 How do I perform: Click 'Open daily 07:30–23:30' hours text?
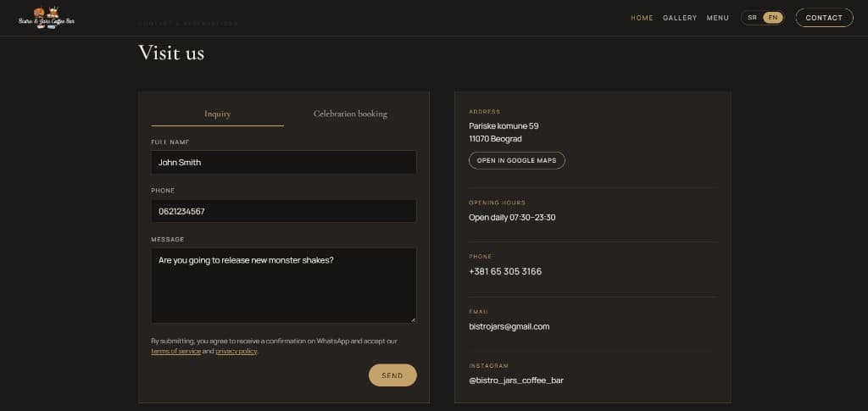click(x=512, y=218)
